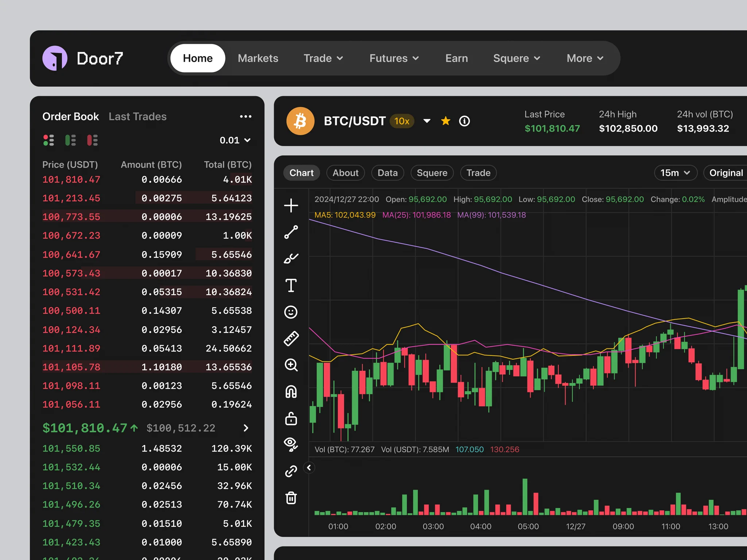Screen dimensions: 747x560
Task: Select the Data tab
Action: [387, 173]
